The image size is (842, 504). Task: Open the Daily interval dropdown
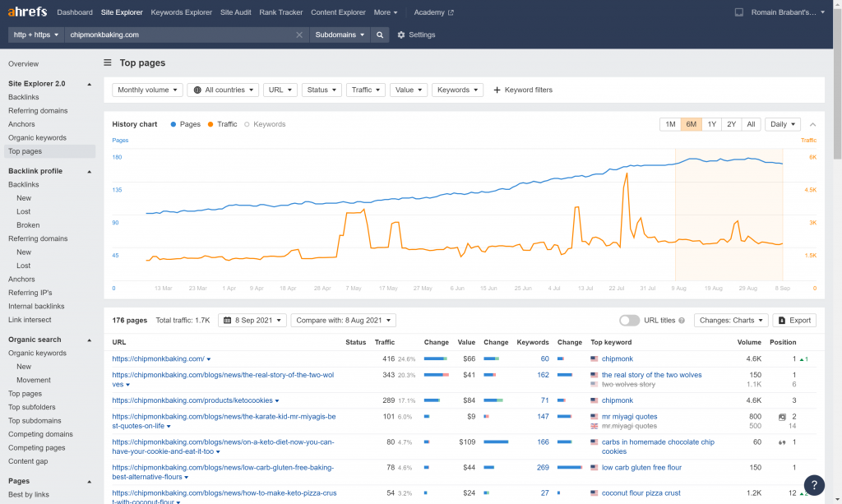783,124
